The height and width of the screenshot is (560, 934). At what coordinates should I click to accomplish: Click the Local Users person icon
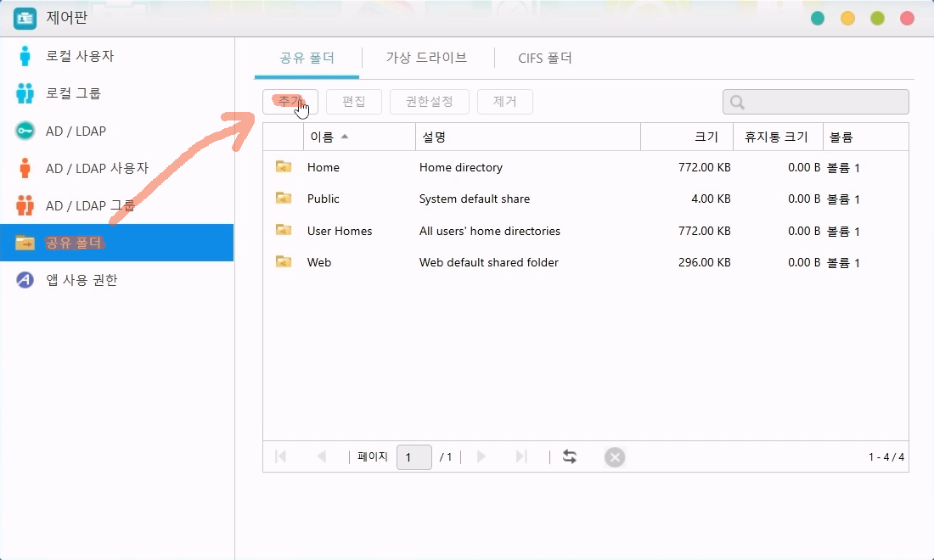tap(25, 56)
